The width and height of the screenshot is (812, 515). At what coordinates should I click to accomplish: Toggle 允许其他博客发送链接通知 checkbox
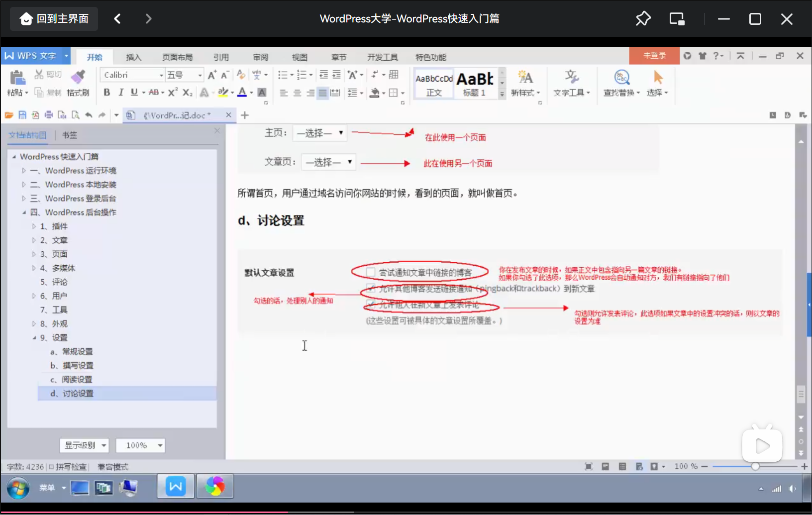click(x=371, y=288)
